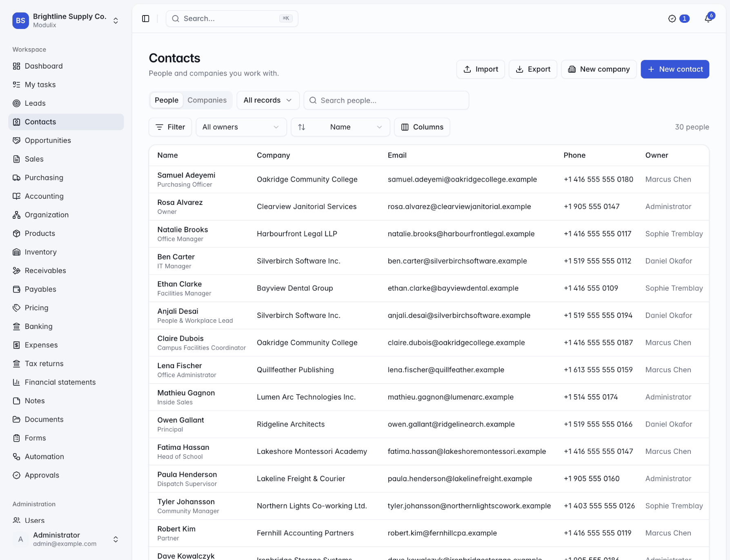Click the Export button
Viewport: 730px width, 560px height.
pyautogui.click(x=533, y=69)
